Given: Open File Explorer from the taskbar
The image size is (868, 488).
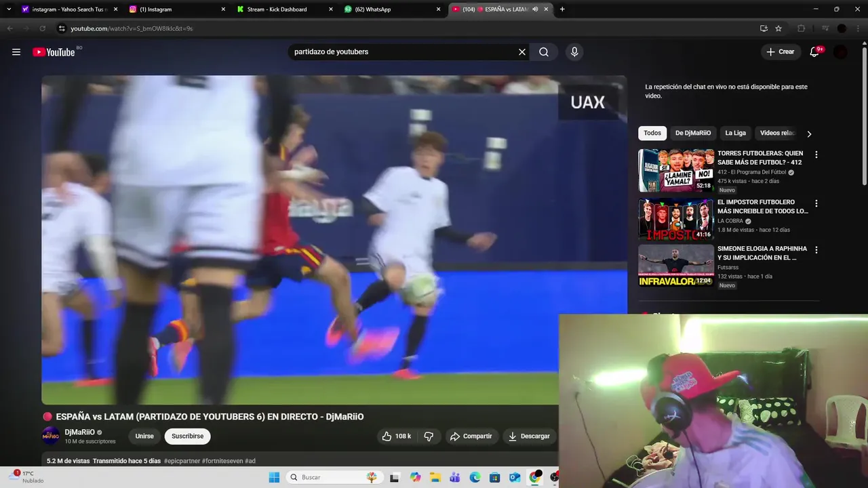Looking at the screenshot, I should (435, 477).
